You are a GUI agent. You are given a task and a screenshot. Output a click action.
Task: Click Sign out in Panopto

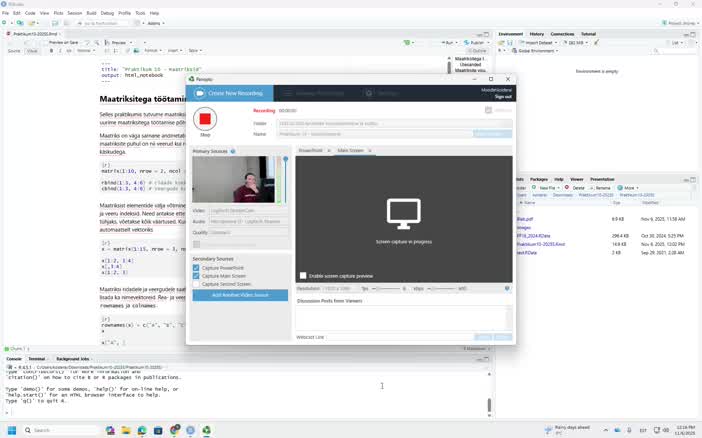pyautogui.click(x=503, y=97)
